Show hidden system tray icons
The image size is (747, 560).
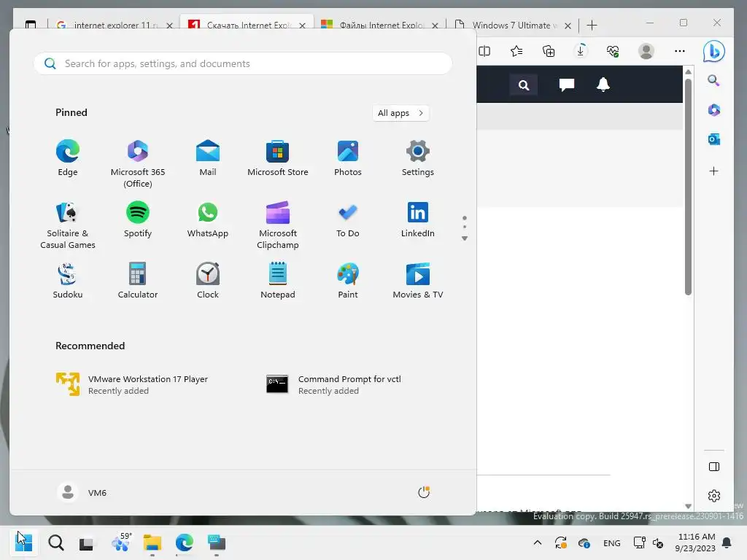[x=538, y=542]
